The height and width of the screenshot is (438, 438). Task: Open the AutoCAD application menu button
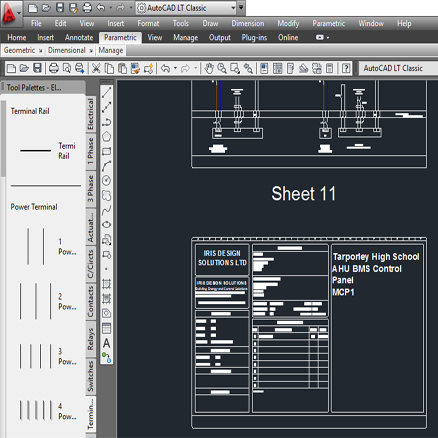coord(11,13)
